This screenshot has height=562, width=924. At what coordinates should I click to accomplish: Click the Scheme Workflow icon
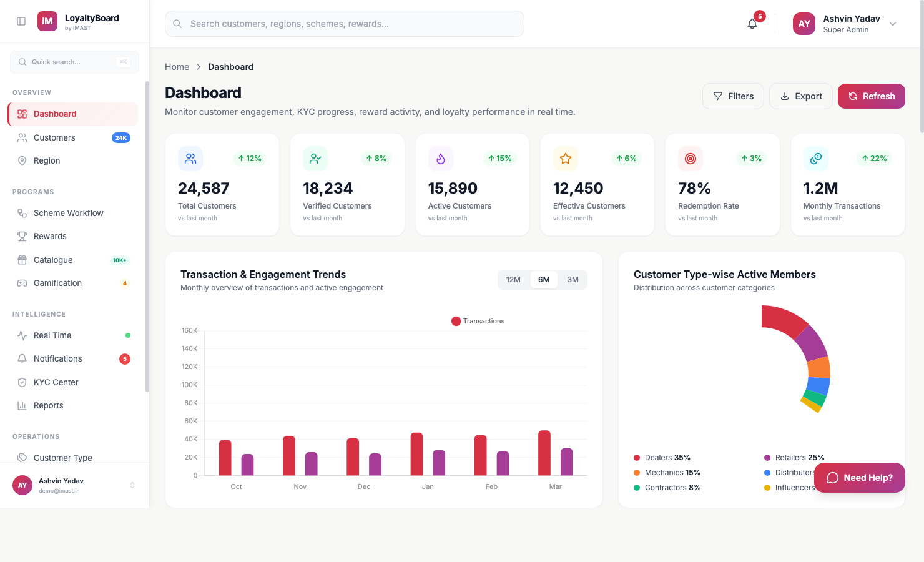22,213
